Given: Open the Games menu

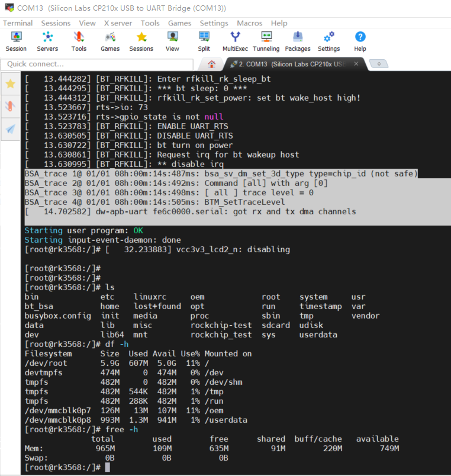Looking at the screenshot, I should tap(180, 23).
